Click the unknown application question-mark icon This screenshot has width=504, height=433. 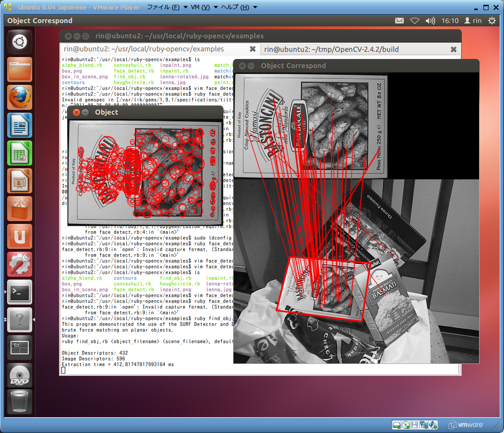[x=20, y=320]
